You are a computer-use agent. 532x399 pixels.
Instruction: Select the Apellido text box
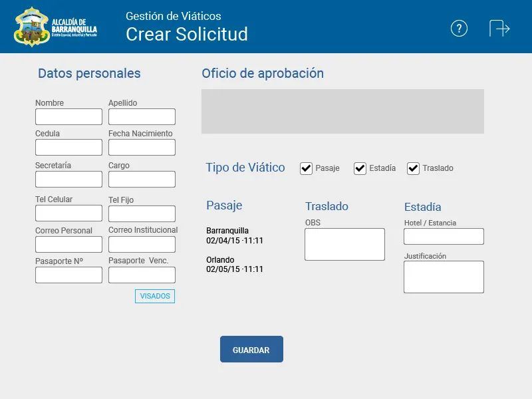142,117
